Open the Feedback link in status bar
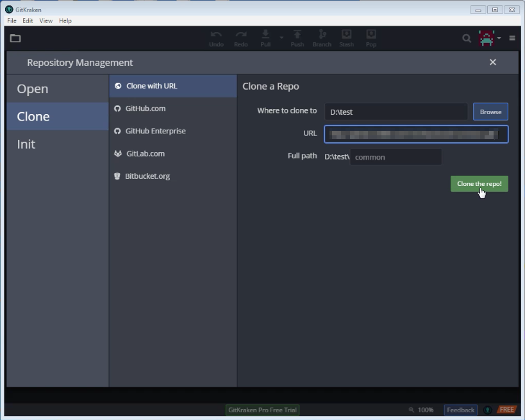 (460, 410)
